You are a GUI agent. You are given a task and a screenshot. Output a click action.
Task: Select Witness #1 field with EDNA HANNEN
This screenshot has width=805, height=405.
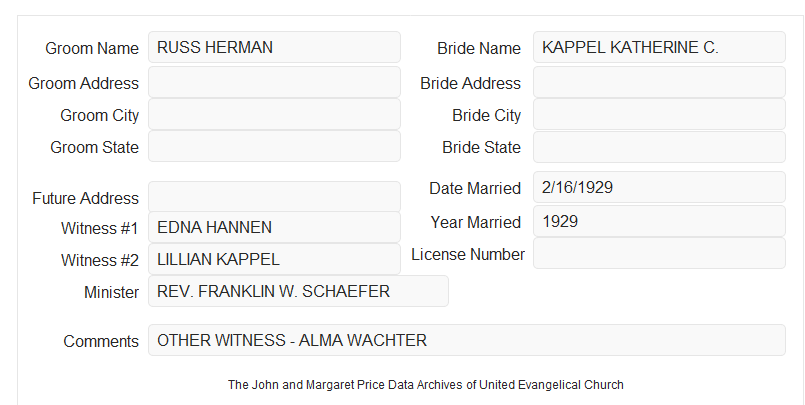274,227
